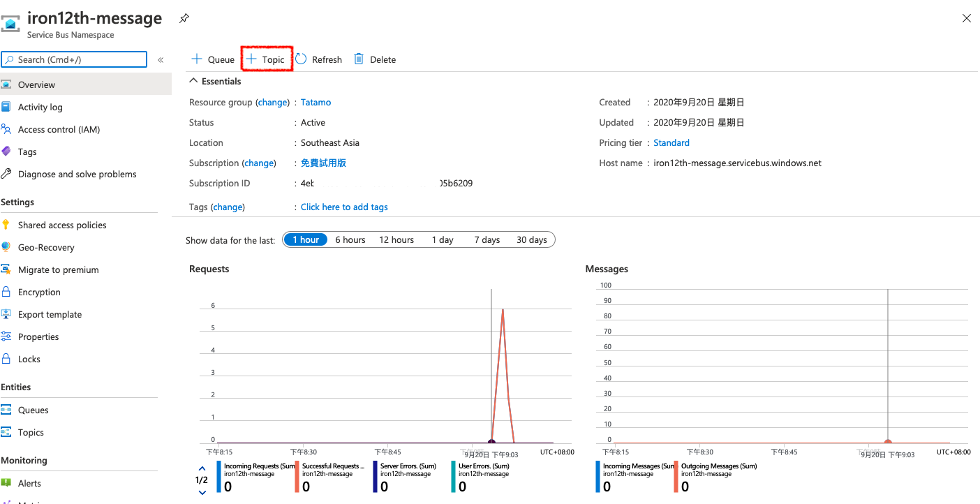Click the Delete trash can icon

(359, 59)
